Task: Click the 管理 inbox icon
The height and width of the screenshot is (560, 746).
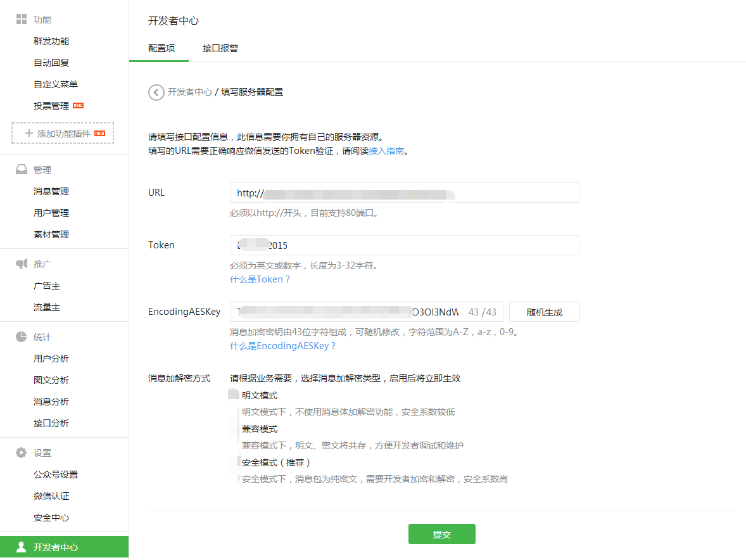Action: [22, 169]
